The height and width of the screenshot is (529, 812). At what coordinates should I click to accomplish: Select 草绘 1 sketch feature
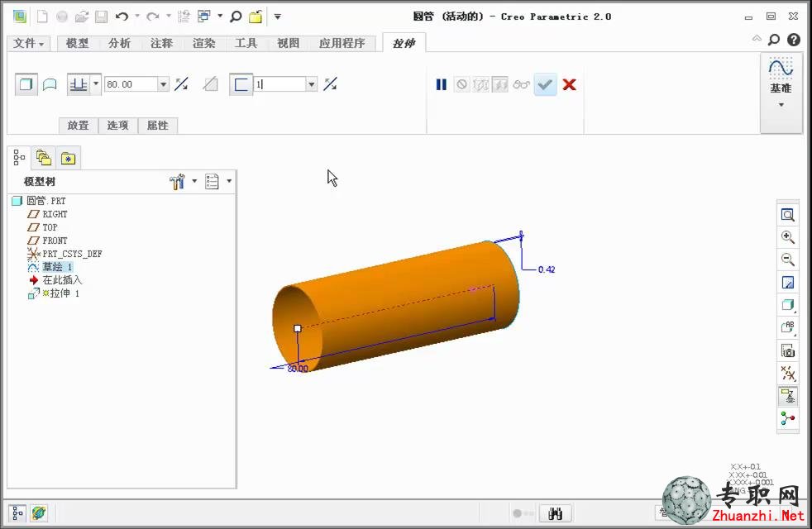(50, 267)
